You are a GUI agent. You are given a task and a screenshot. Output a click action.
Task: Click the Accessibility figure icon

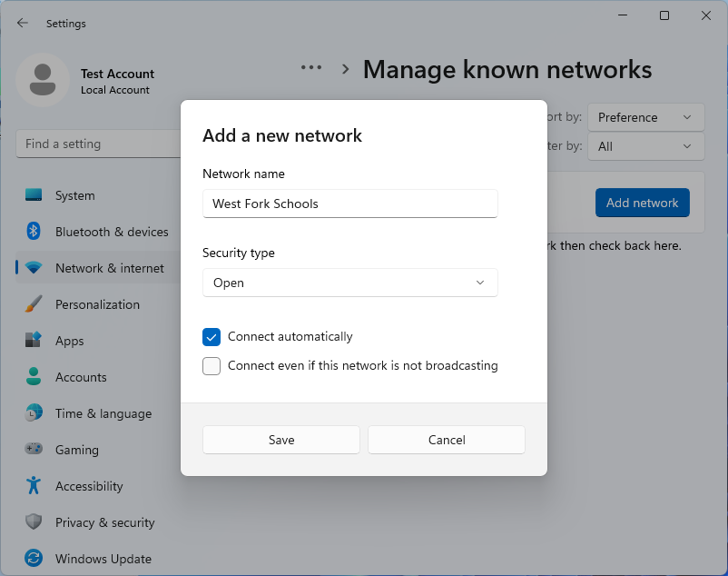tap(34, 485)
